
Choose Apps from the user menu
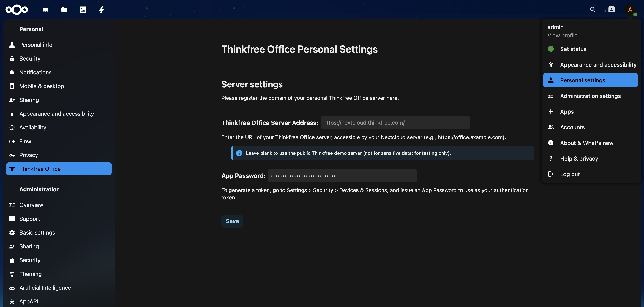pos(566,112)
